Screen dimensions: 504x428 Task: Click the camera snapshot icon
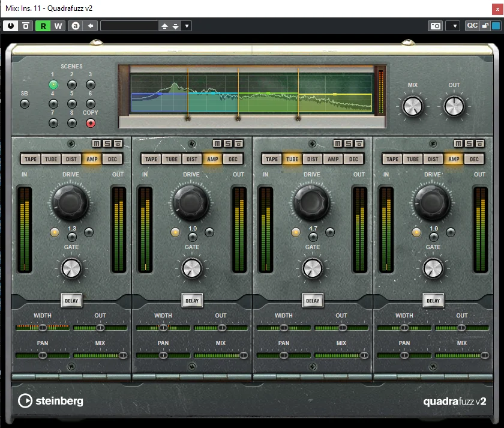click(x=436, y=26)
